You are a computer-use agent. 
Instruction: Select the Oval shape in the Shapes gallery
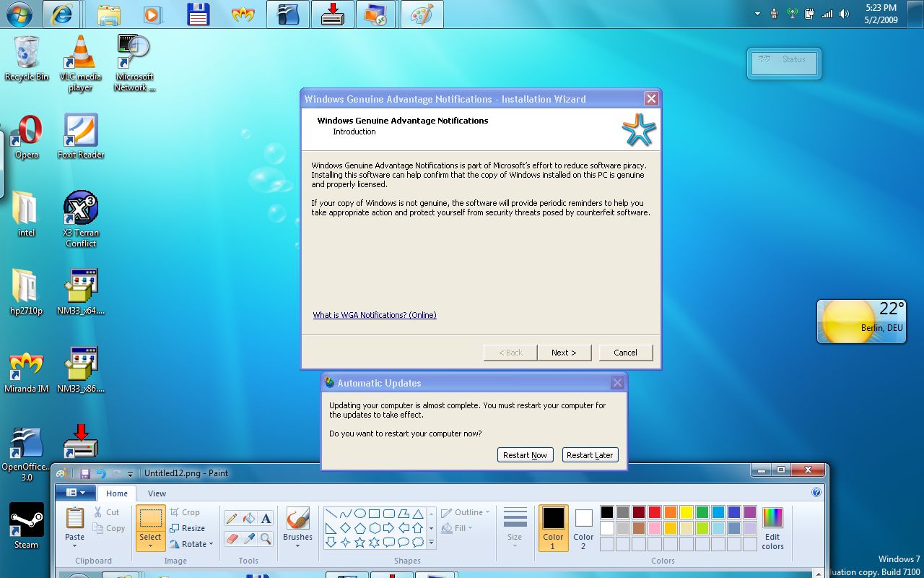pyautogui.click(x=360, y=514)
